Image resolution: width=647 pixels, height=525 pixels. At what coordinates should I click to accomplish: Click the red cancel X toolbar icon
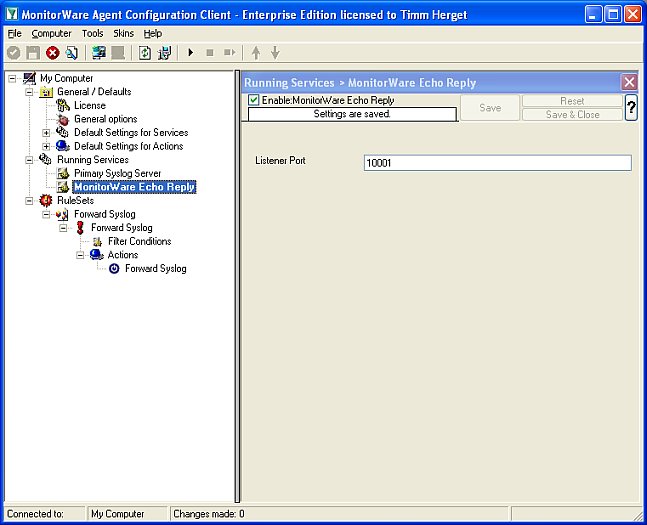point(53,53)
